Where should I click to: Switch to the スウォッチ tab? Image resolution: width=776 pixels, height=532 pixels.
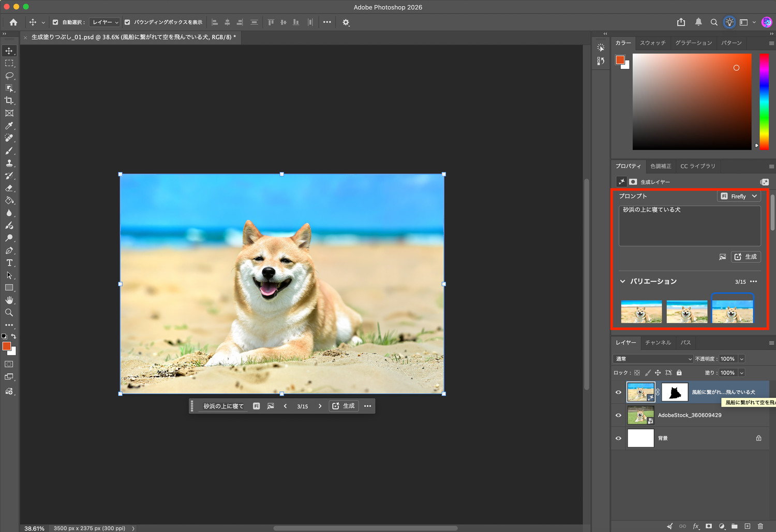(x=653, y=43)
